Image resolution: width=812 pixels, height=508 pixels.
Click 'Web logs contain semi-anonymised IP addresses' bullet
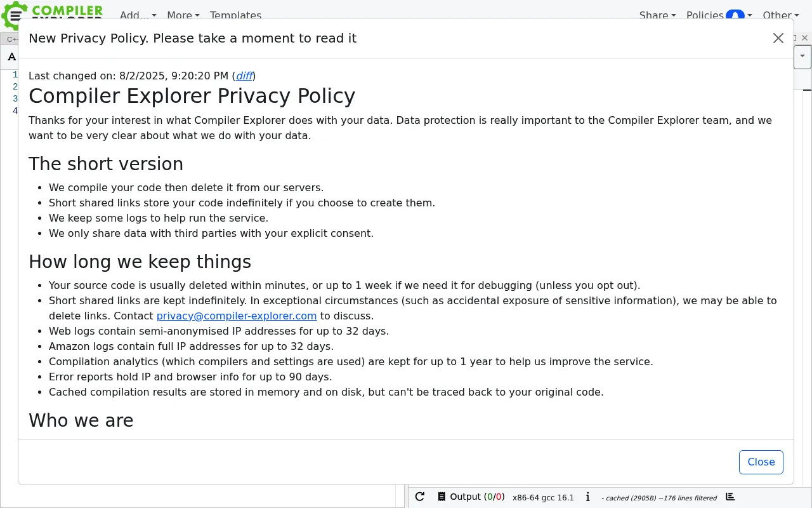[219, 331]
